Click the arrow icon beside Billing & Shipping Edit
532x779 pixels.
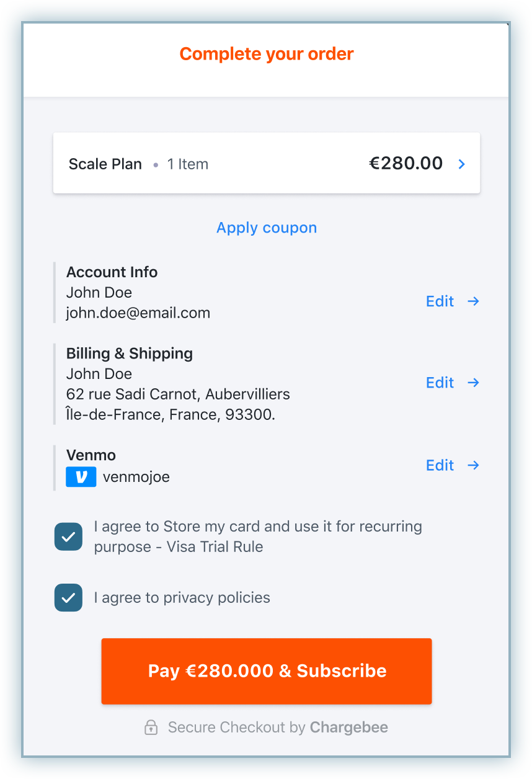click(x=473, y=383)
